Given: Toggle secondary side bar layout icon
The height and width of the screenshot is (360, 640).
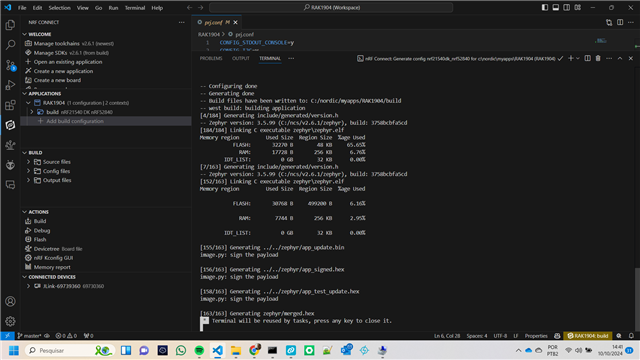Looking at the screenshot, I should coord(567,7).
